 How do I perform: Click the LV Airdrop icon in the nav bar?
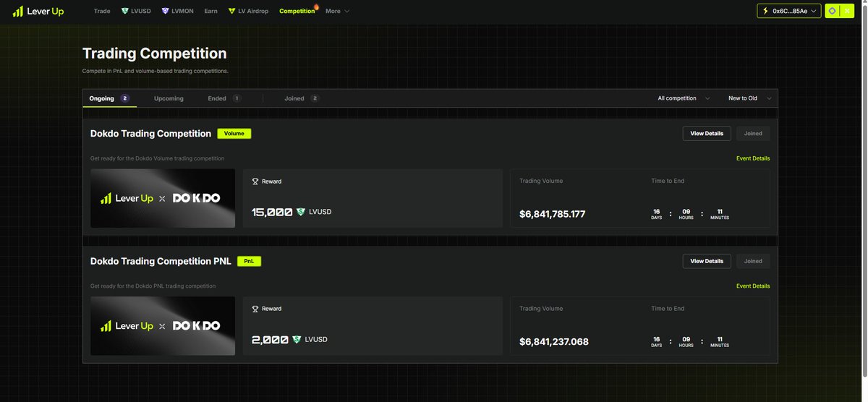tap(231, 11)
